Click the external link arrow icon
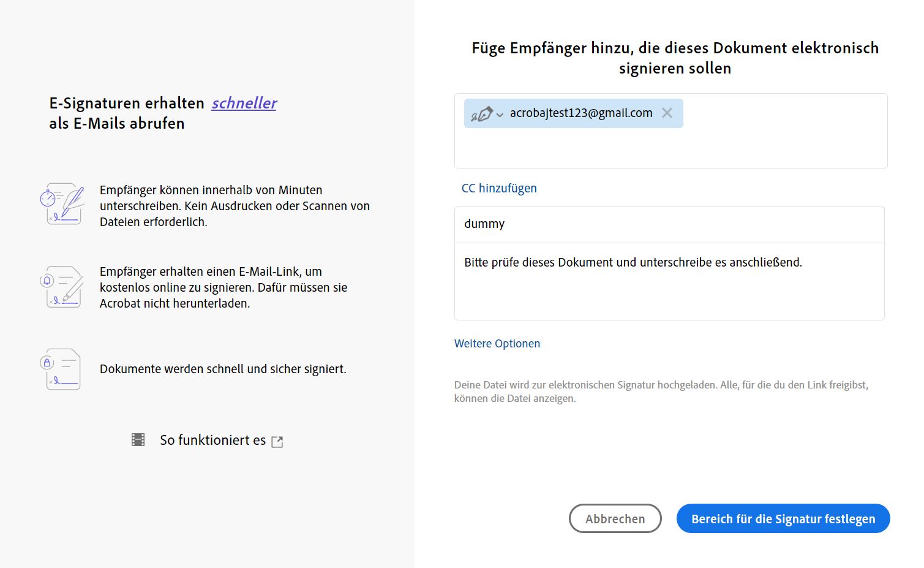This screenshot has height=568, width=924. point(277,442)
